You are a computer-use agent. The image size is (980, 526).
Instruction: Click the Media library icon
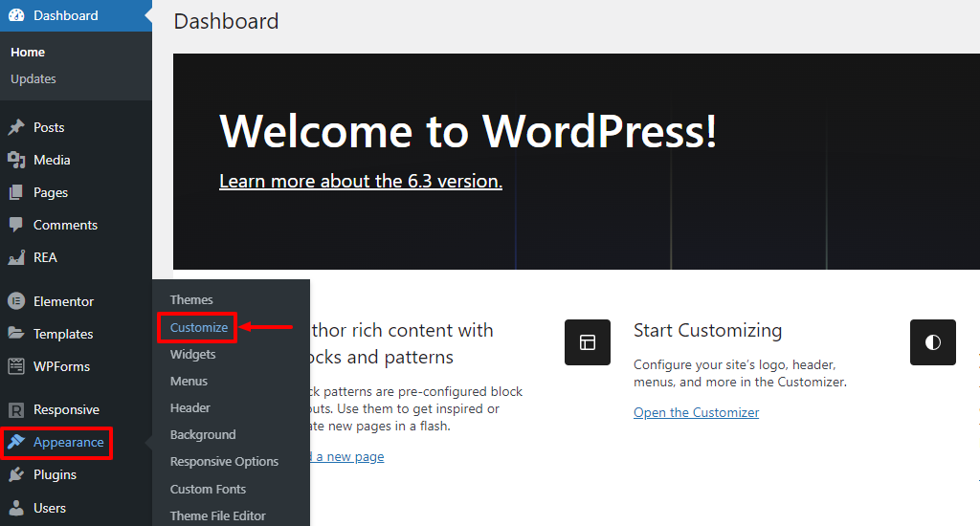pyautogui.click(x=16, y=160)
